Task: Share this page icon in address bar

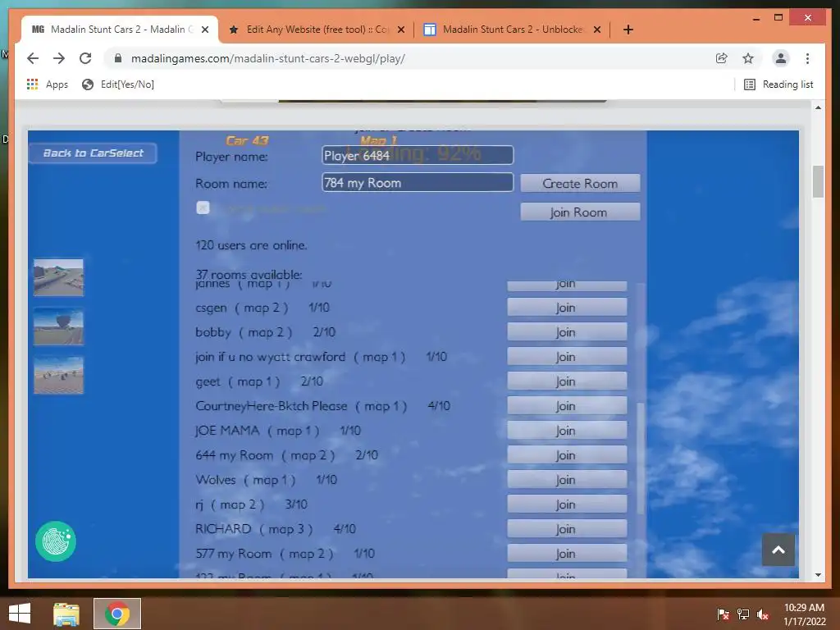Action: click(x=722, y=58)
